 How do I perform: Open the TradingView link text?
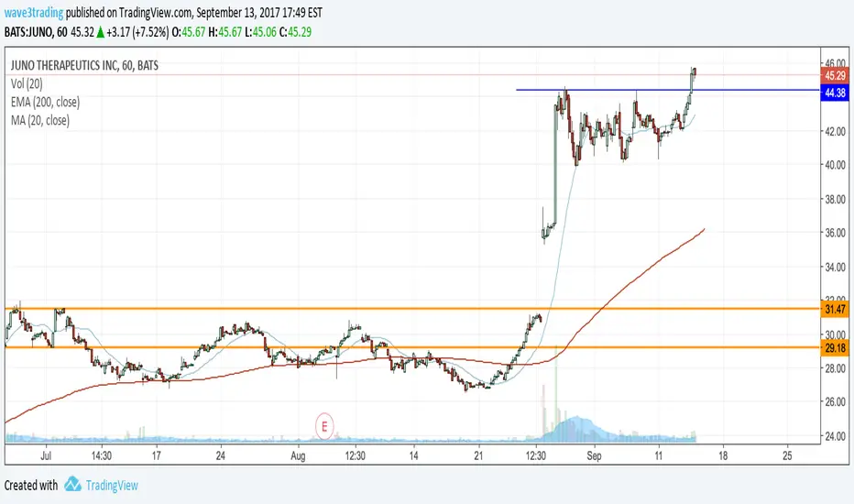[112, 485]
